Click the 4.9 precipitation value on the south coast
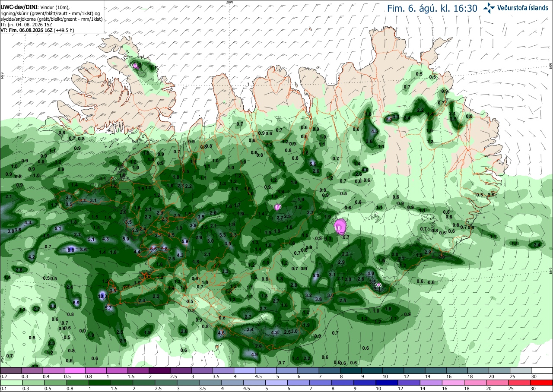 point(254,355)
